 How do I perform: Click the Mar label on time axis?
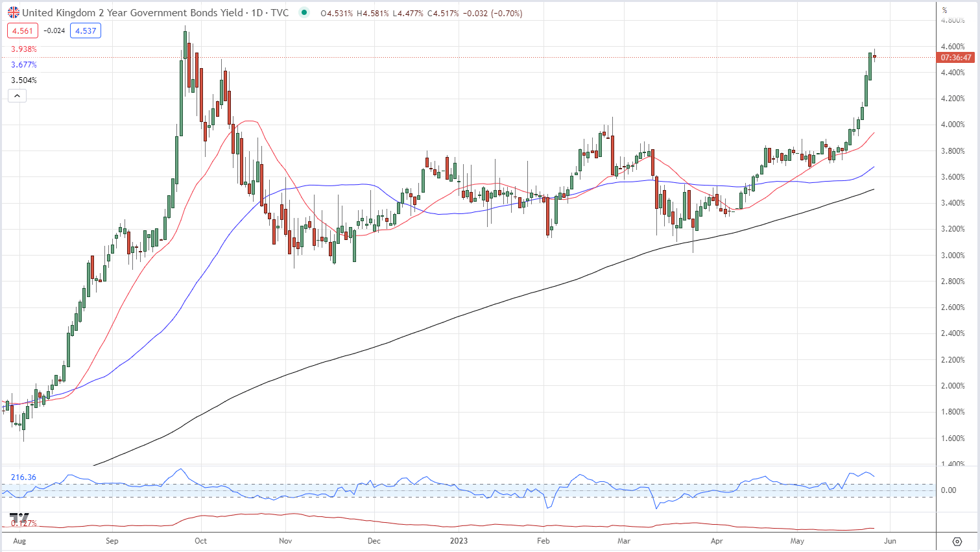coord(624,541)
